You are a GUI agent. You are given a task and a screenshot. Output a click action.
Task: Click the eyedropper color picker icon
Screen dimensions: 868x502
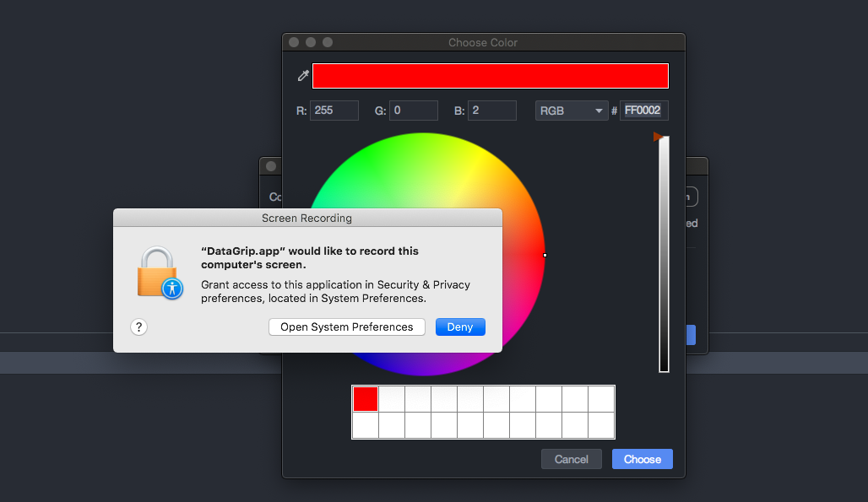(x=303, y=76)
